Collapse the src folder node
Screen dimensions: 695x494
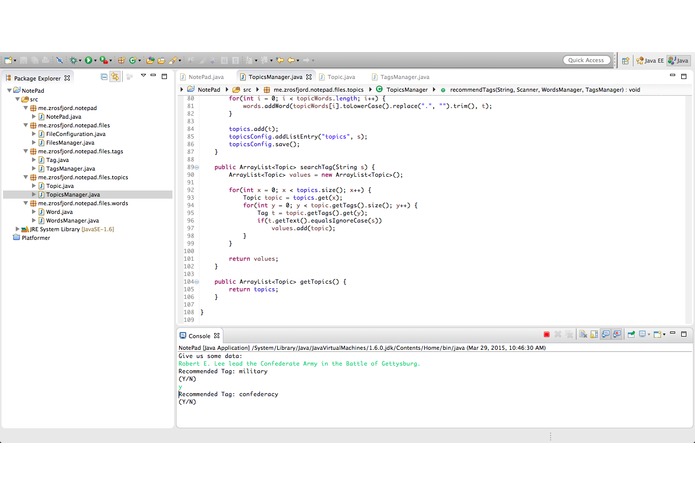click(x=18, y=99)
